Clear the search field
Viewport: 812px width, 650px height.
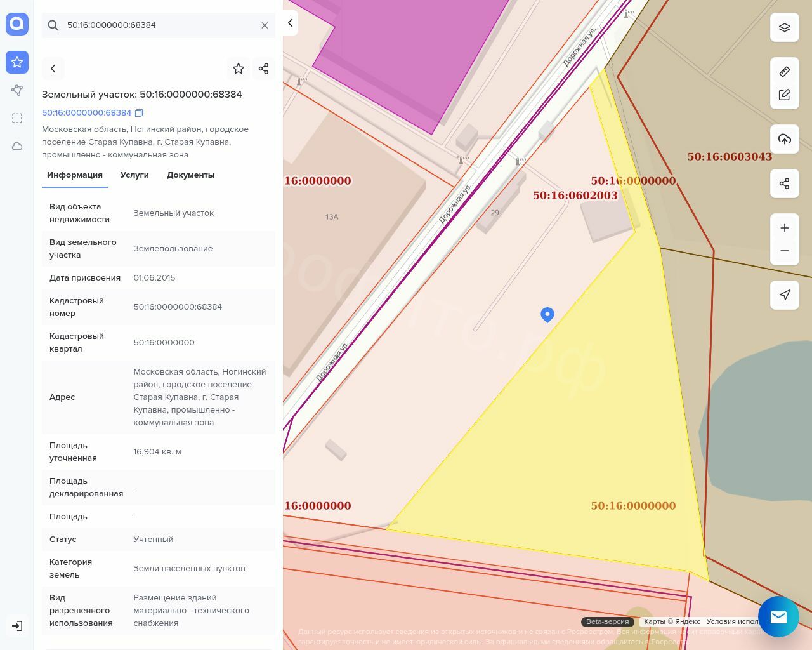265,25
